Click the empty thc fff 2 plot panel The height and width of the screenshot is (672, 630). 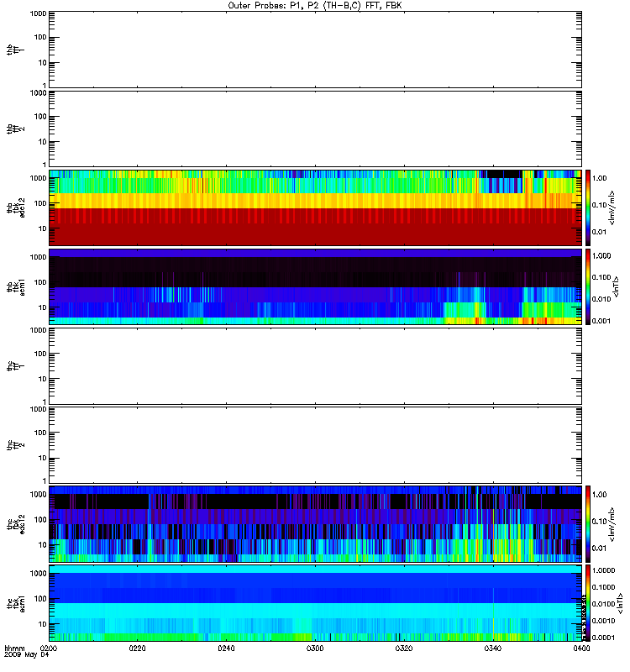pyautogui.click(x=315, y=445)
